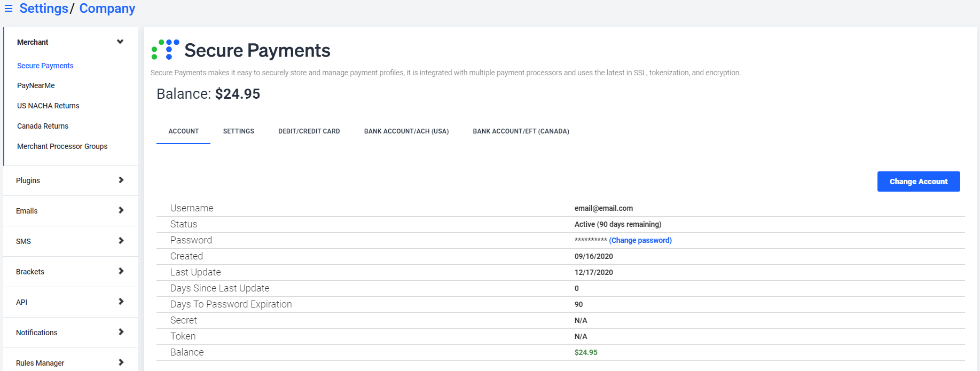
Task: Click the Token row N/A value
Action: [581, 336]
